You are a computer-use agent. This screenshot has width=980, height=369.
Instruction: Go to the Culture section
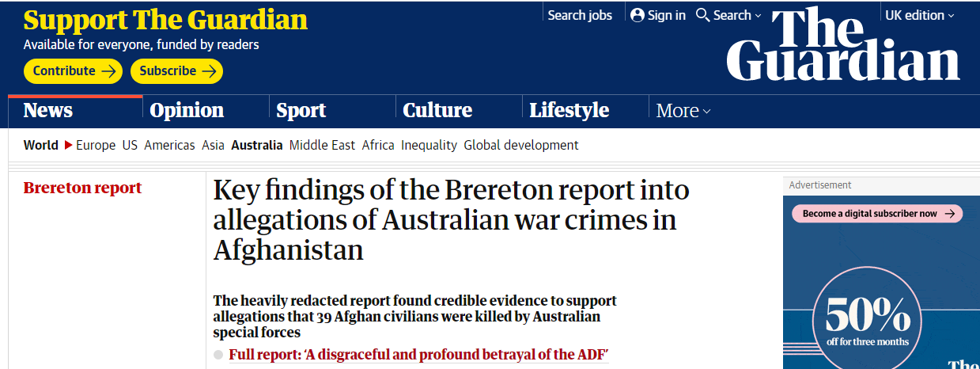click(437, 111)
